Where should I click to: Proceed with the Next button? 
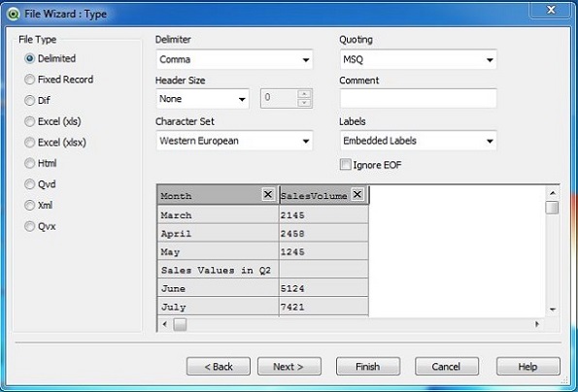point(289,366)
